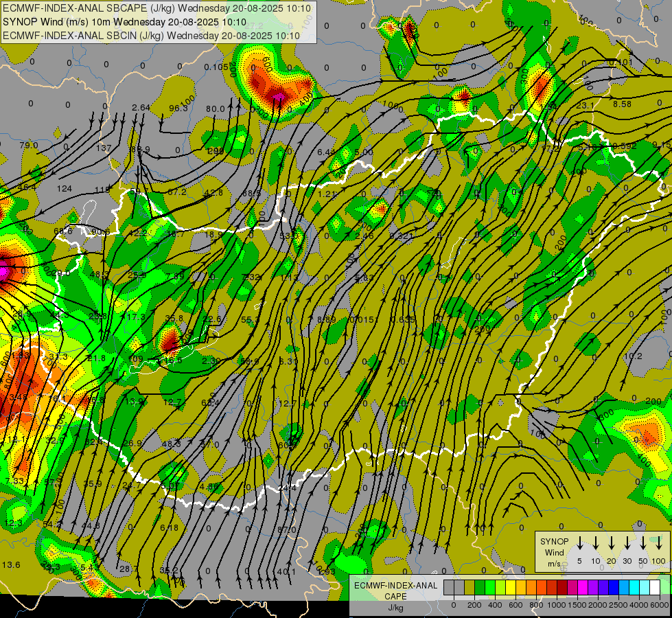Click the 100 m/s wind arrow symbol
The height and width of the screenshot is (618, 672).
tap(659, 543)
